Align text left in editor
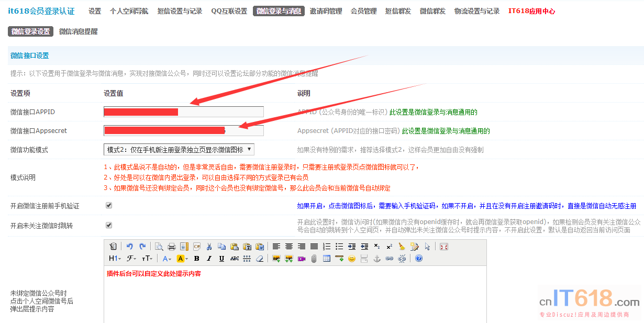 (x=276, y=247)
